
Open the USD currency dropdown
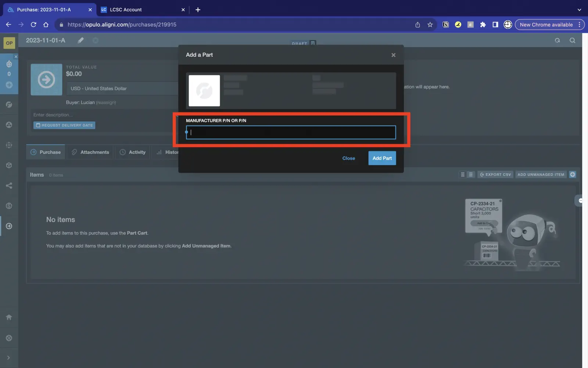[x=121, y=89]
